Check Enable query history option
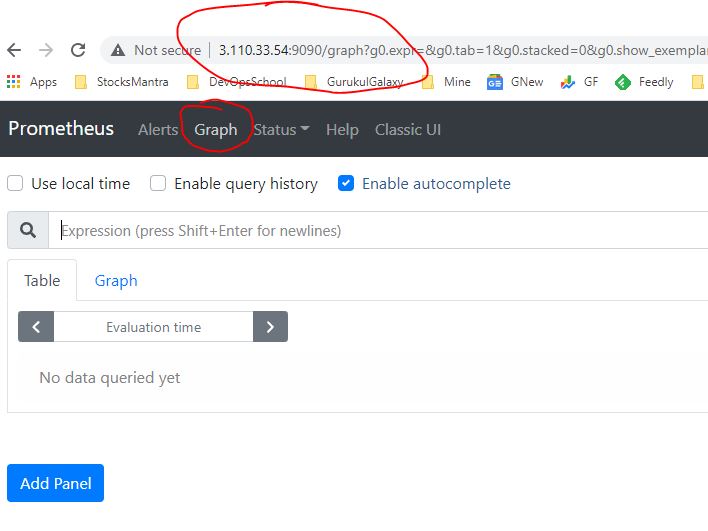708x531 pixels. [x=158, y=183]
